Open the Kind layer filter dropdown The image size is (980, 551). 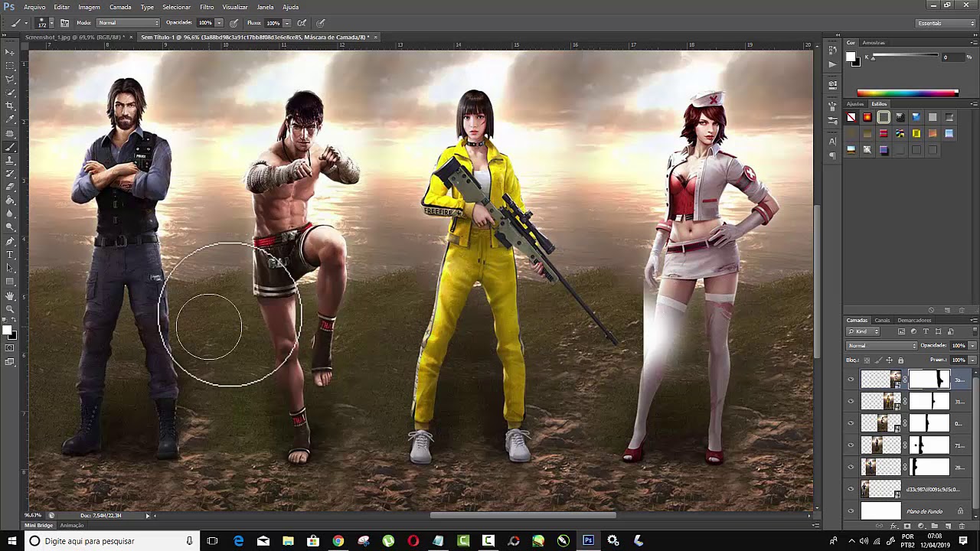(863, 331)
